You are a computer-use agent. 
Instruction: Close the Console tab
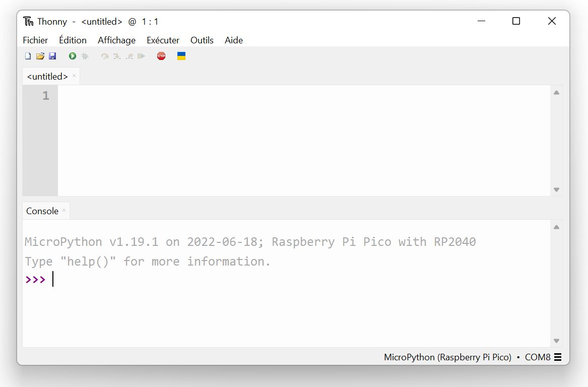click(64, 210)
